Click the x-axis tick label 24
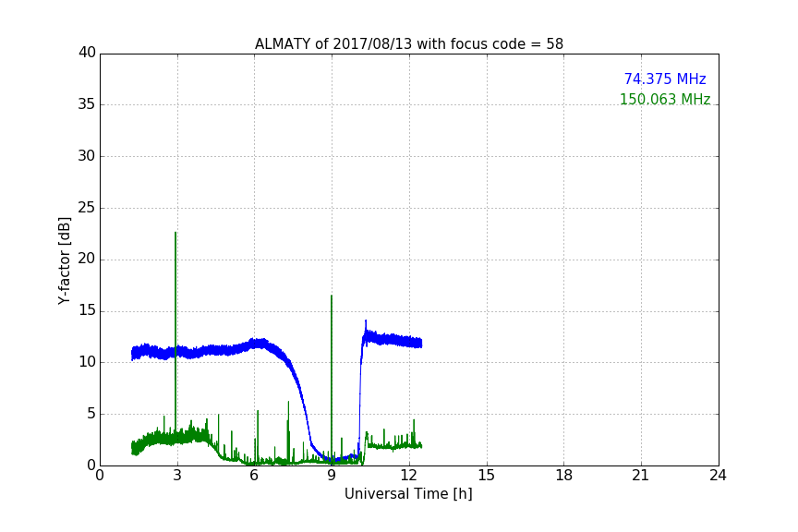The image size is (798, 532). 718,476
